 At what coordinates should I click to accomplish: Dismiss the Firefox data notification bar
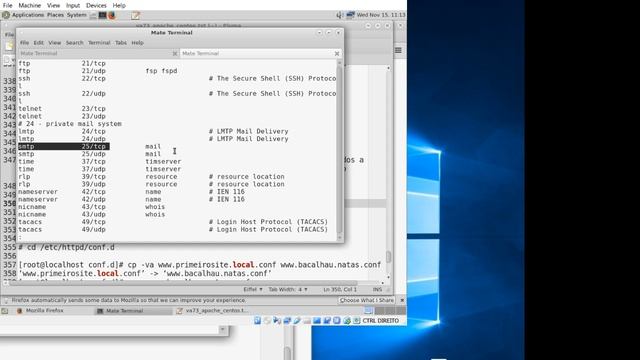coord(402,300)
